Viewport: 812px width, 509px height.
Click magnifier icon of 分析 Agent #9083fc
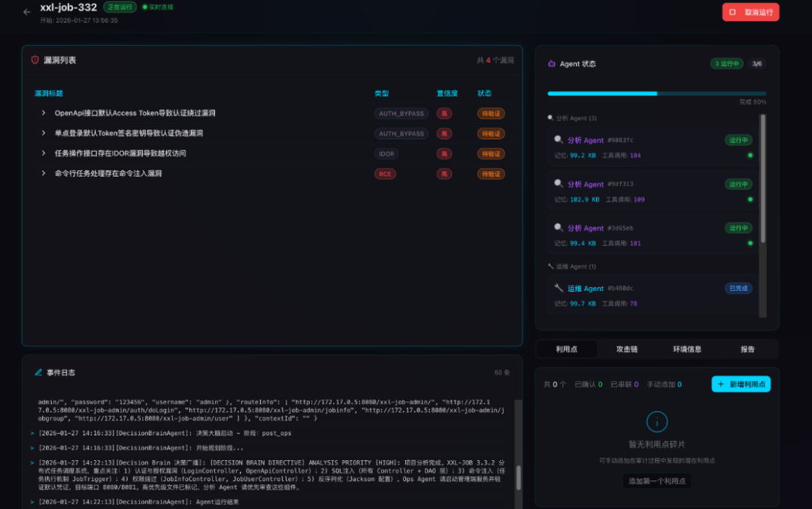558,140
